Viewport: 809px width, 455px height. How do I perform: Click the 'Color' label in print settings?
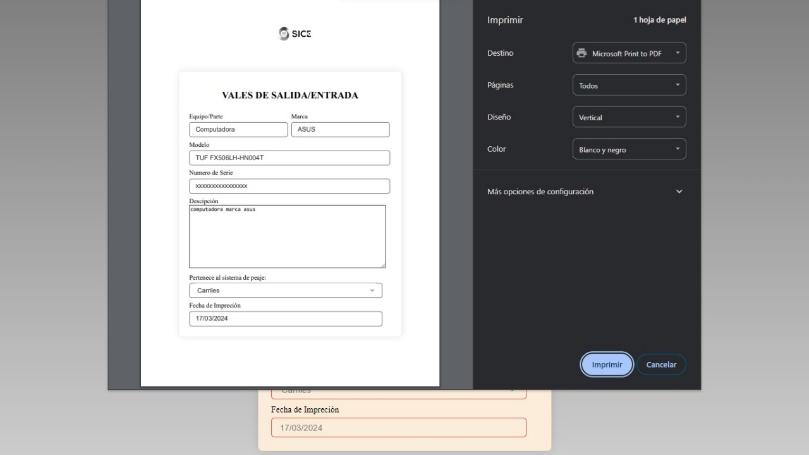pos(496,149)
